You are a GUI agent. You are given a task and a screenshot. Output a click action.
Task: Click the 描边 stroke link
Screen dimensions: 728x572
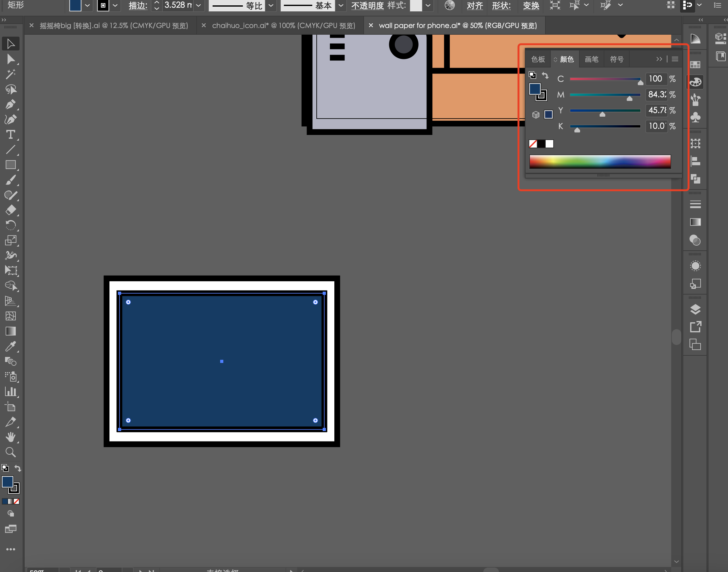point(138,6)
